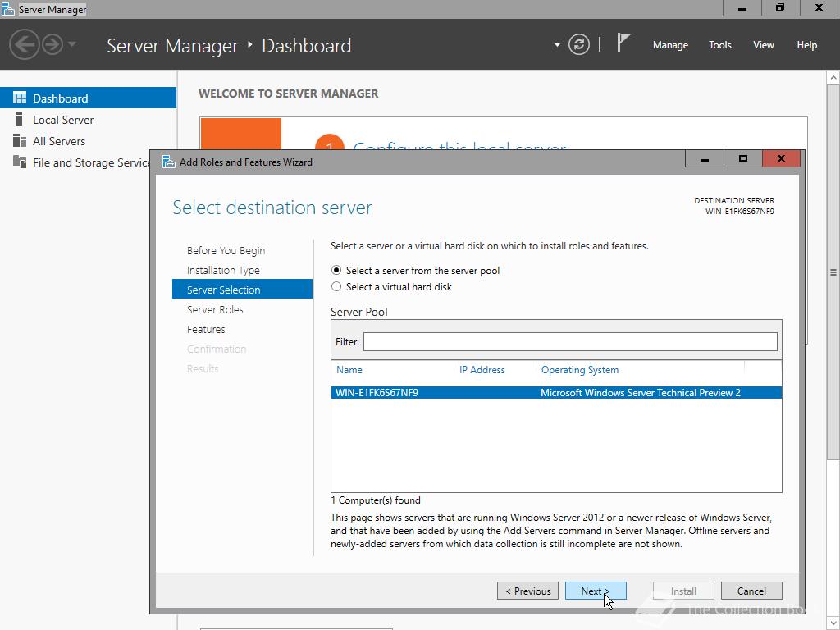The image size is (840, 630).
Task: Minimize the Server Manager window
Action: click(x=742, y=8)
